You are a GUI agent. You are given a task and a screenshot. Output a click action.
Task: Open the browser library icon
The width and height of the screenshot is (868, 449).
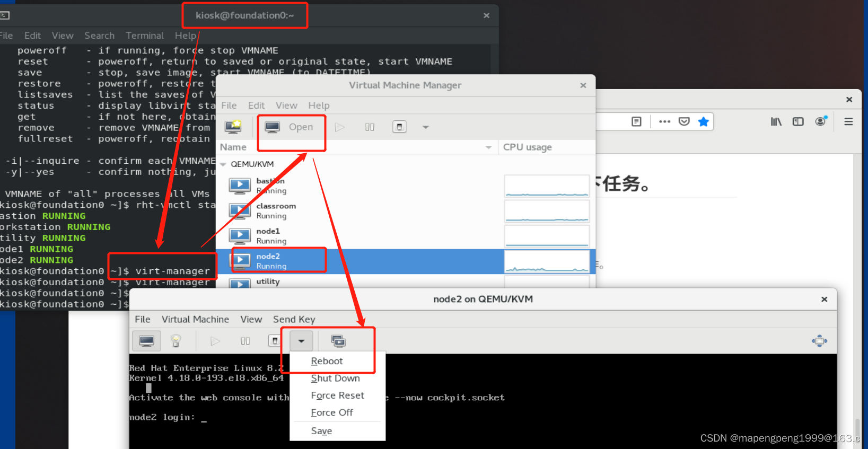(x=776, y=121)
